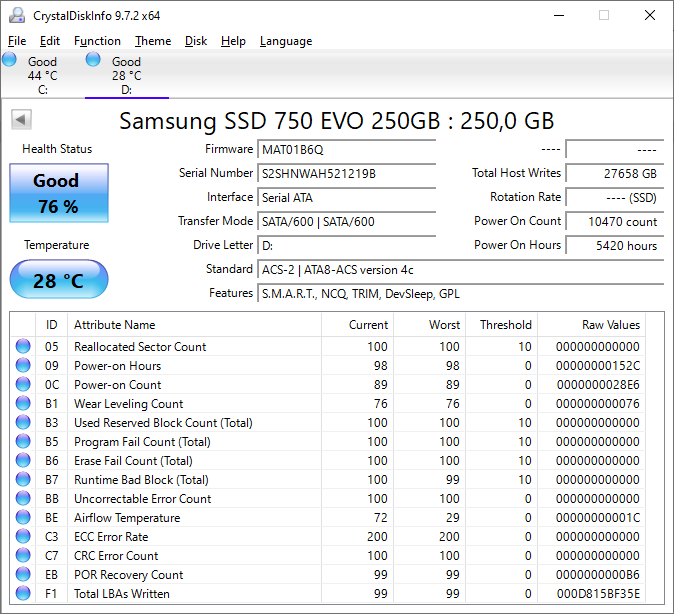Viewport: 674px width, 614px height.
Task: Click status orb beside Total LBAs Written
Action: (x=23, y=594)
